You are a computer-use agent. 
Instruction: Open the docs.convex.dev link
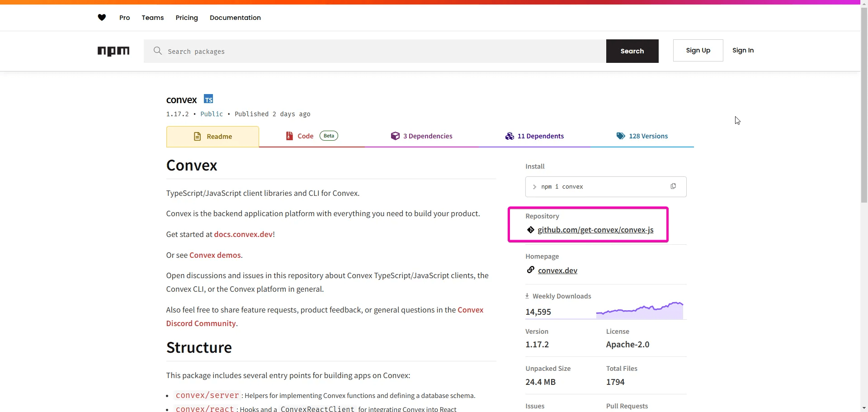tap(243, 234)
